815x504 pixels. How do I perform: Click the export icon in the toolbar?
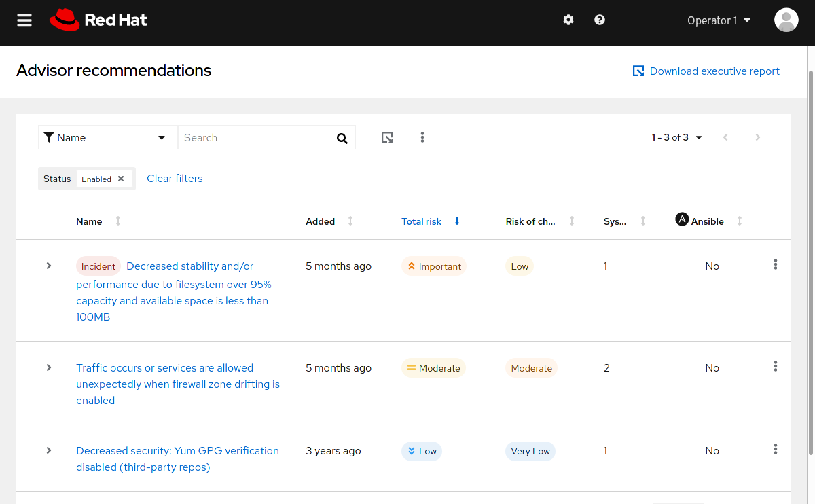tap(387, 138)
